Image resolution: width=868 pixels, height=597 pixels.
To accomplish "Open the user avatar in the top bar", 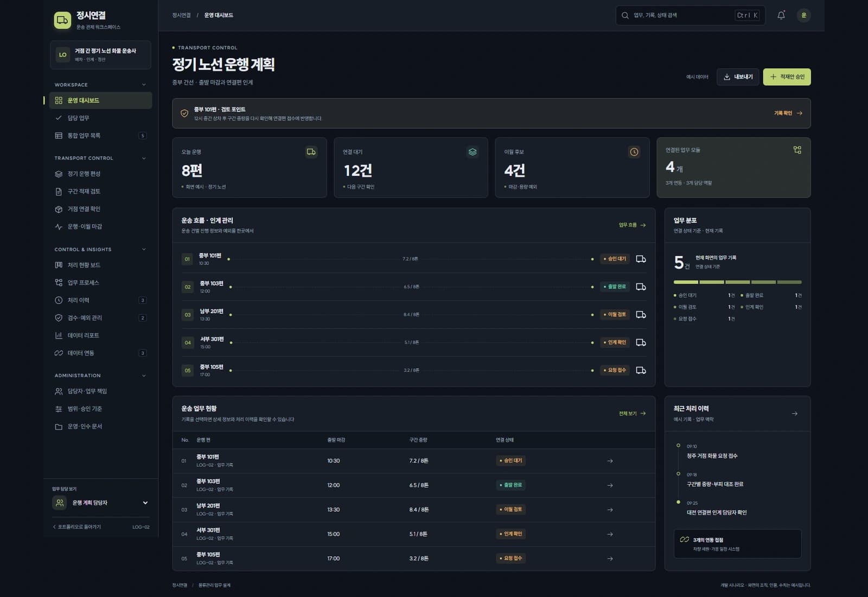I will [803, 15].
